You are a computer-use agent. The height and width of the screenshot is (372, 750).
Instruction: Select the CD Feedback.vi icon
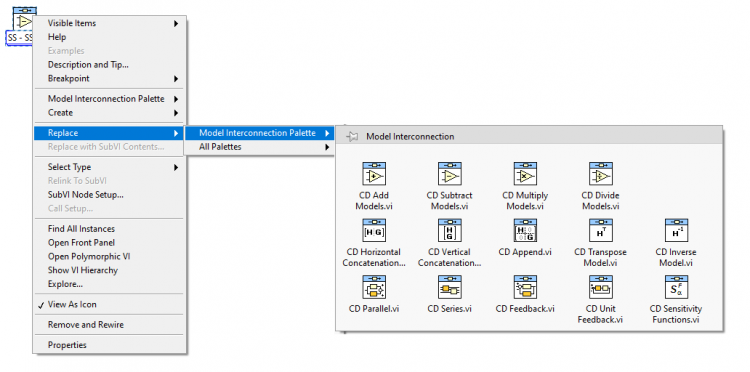click(525, 287)
